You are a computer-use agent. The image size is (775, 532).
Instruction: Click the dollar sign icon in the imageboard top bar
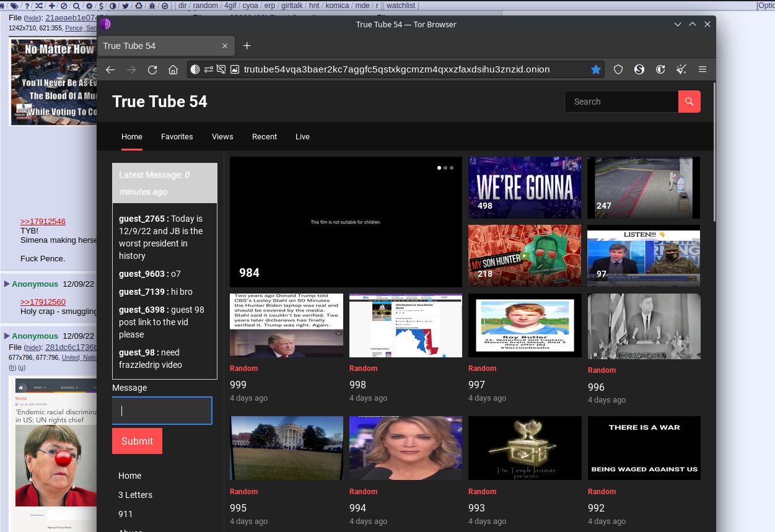click(101, 6)
